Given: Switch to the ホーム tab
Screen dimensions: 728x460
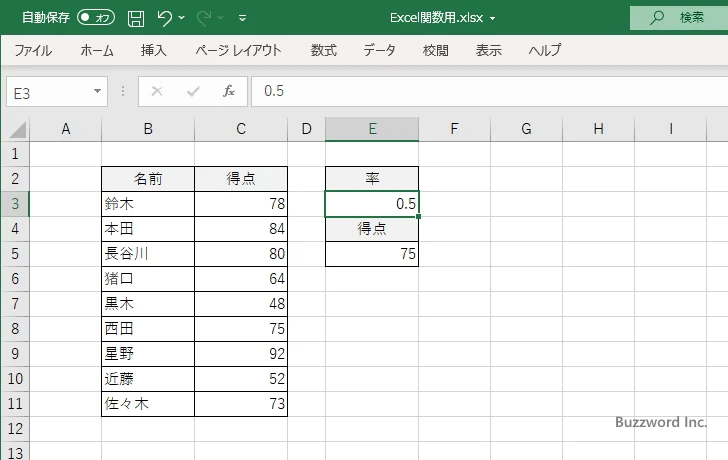Looking at the screenshot, I should tap(97, 50).
